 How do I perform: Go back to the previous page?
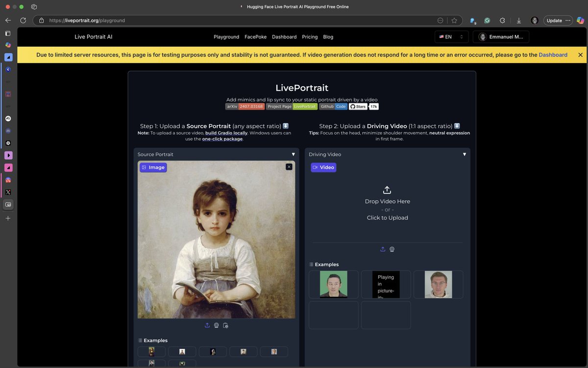(x=8, y=21)
